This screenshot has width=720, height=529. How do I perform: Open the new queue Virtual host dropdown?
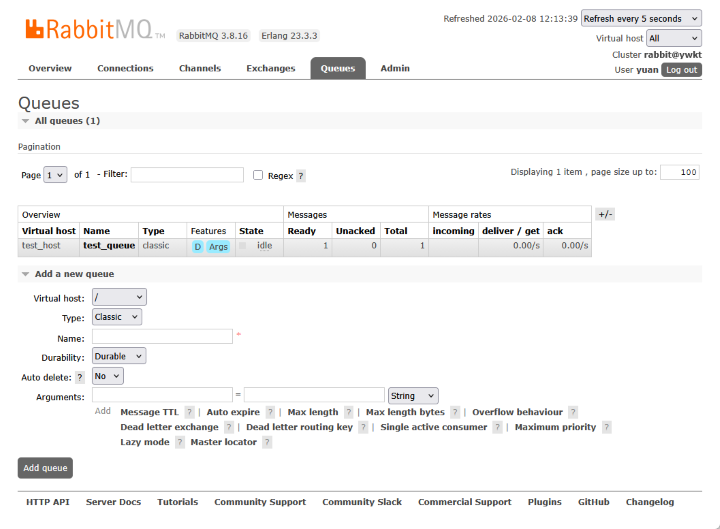119,297
